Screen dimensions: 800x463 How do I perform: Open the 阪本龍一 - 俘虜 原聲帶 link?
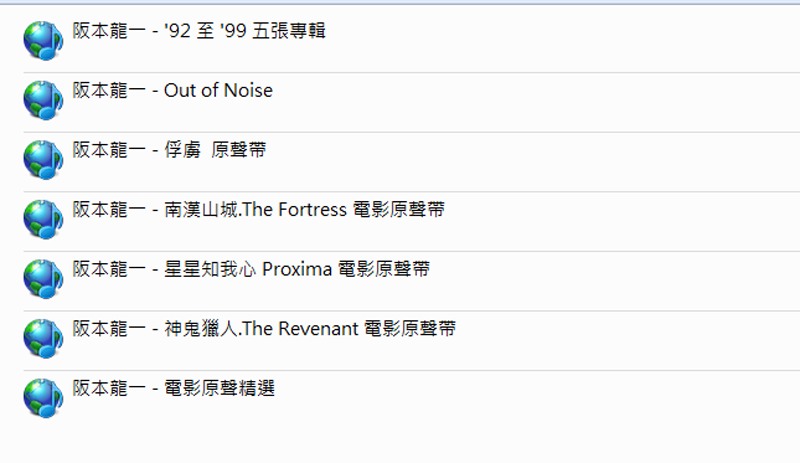tap(169, 150)
